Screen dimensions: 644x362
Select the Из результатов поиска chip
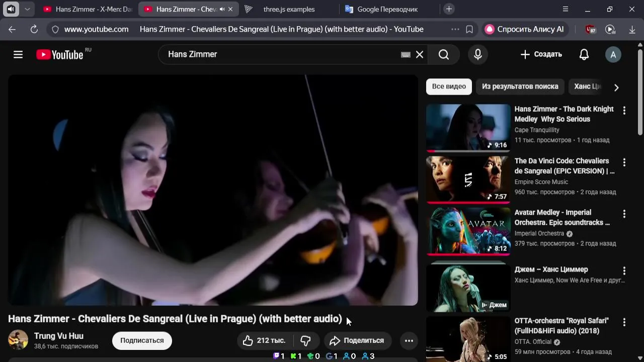tap(520, 86)
